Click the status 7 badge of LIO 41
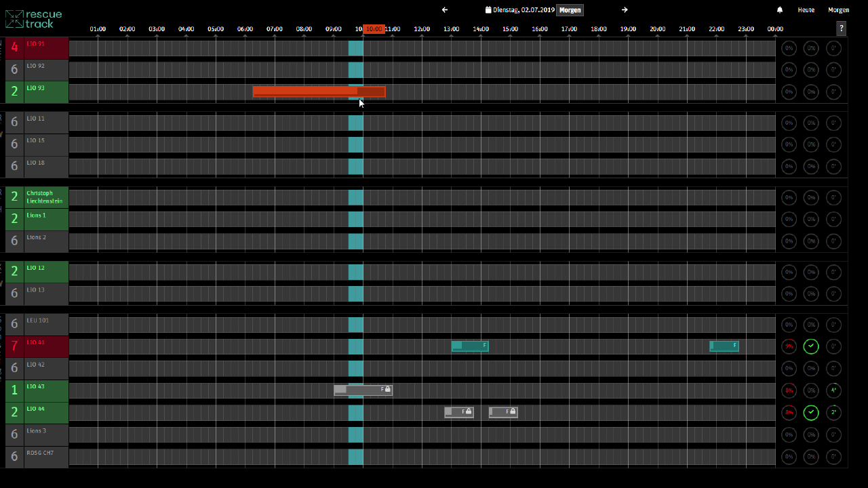 (x=14, y=346)
